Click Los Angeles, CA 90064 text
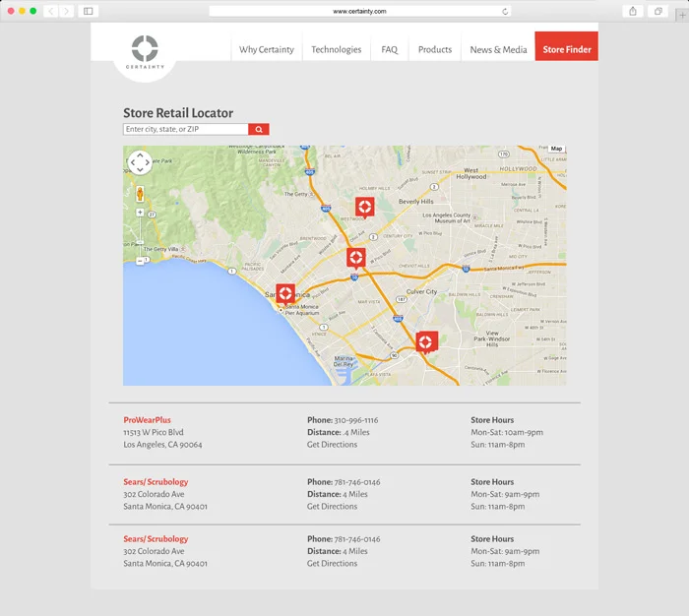Viewport: 689px width, 616px height. click(x=162, y=445)
